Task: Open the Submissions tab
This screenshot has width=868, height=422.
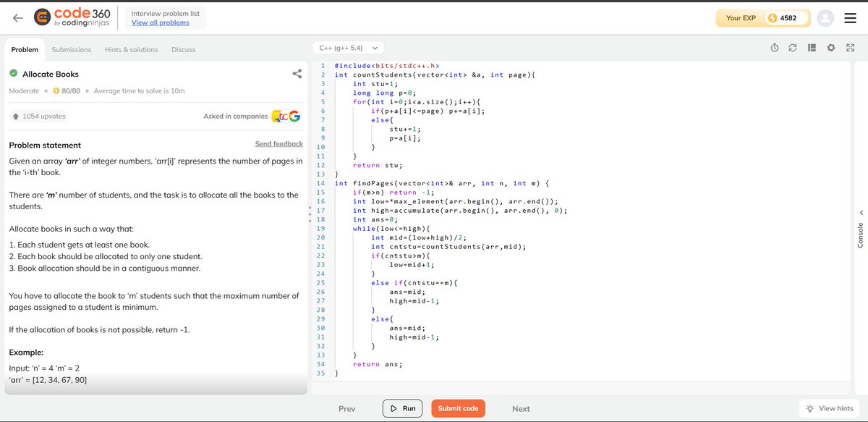Action: (x=72, y=49)
